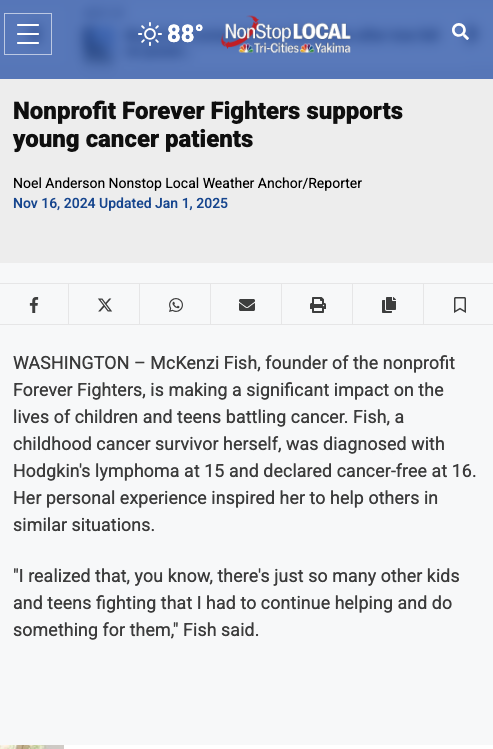Click the paragraph starting with WASHINGTON
The image size is (493, 749).
tap(245, 444)
